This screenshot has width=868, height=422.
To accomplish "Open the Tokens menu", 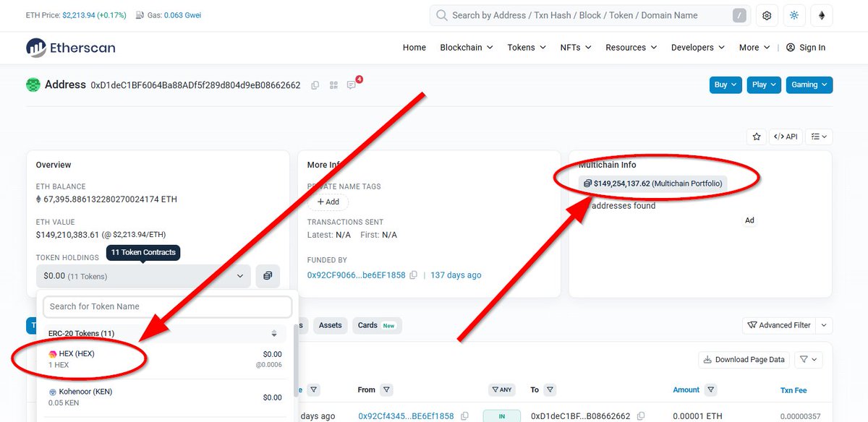I will point(526,48).
